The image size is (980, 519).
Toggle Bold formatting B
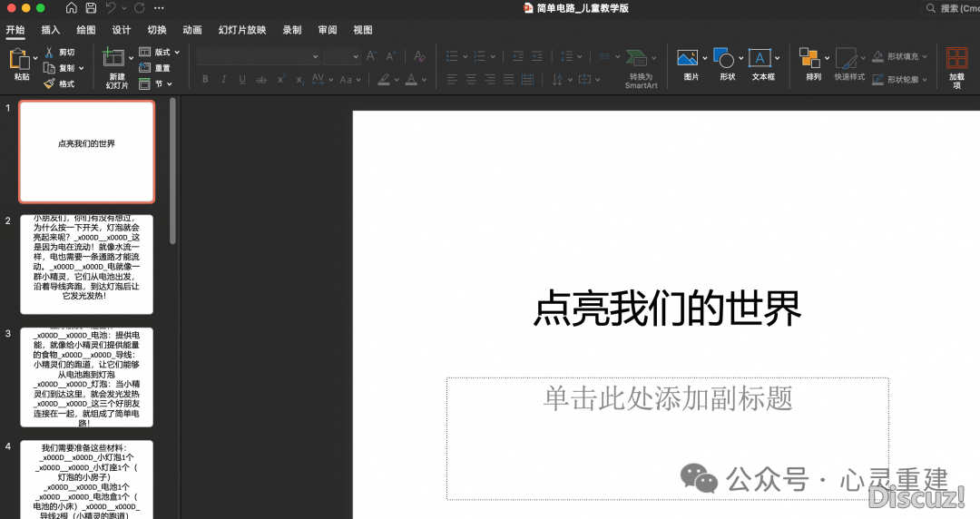[x=205, y=80]
